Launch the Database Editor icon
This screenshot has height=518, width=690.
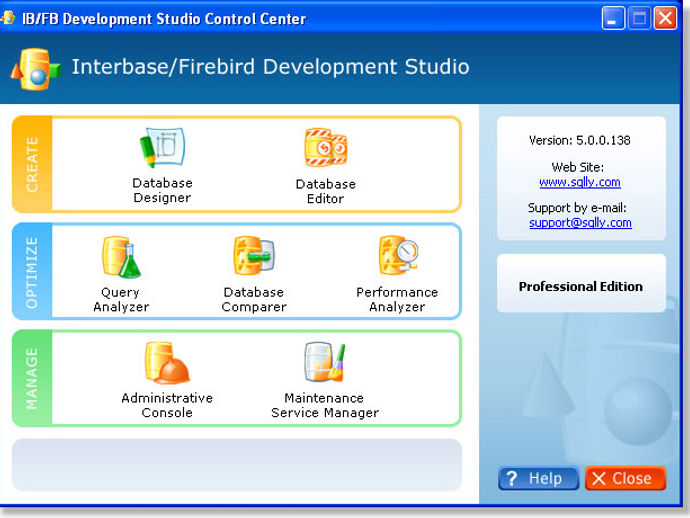pos(326,147)
